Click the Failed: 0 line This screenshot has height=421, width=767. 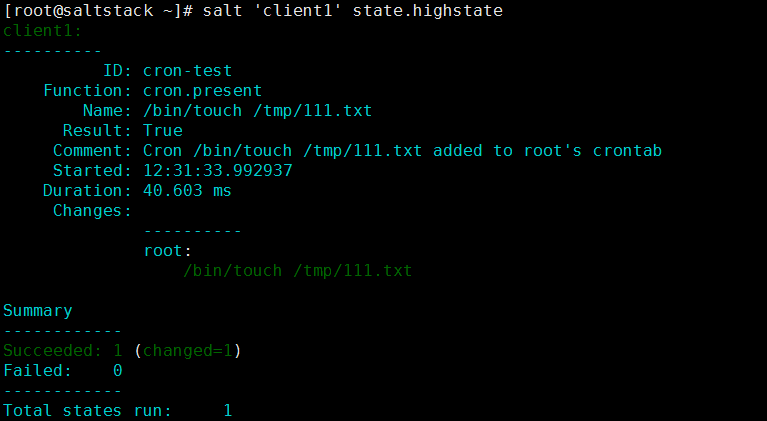click(63, 371)
